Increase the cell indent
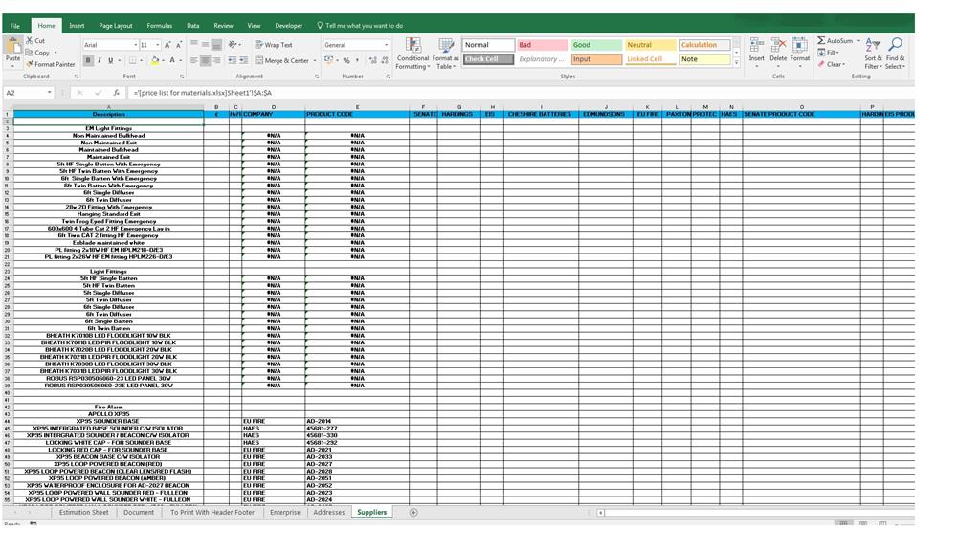The height and width of the screenshot is (551, 980). tap(243, 60)
